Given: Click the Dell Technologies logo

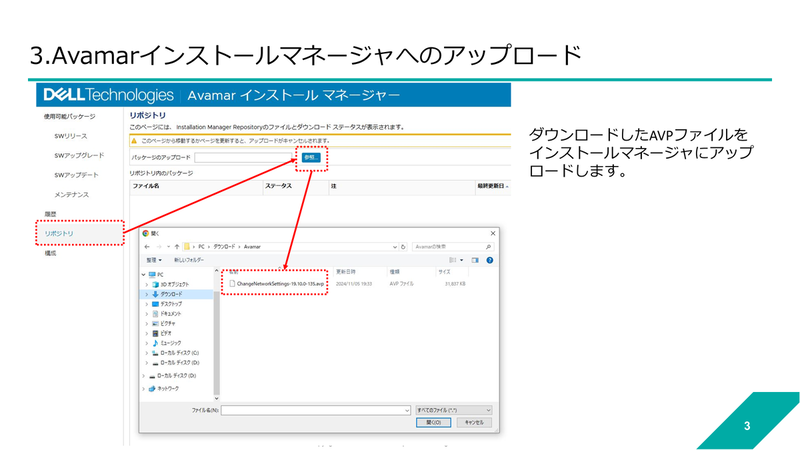Looking at the screenshot, I should tap(109, 95).
